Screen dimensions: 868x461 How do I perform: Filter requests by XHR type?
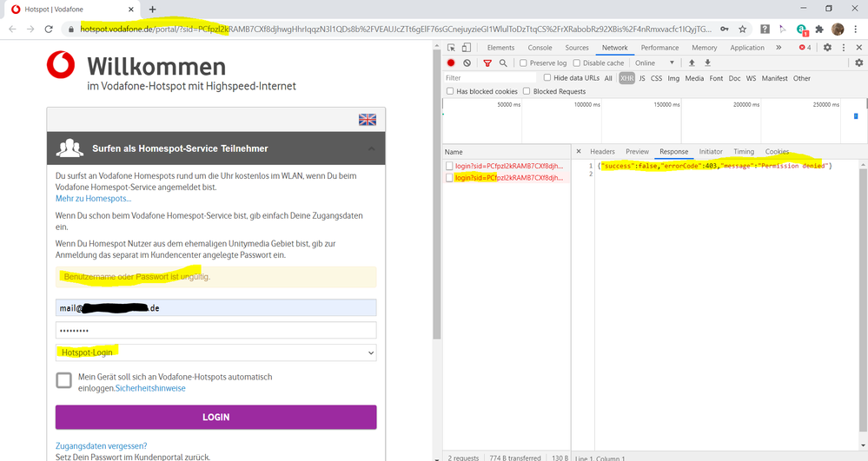click(626, 78)
